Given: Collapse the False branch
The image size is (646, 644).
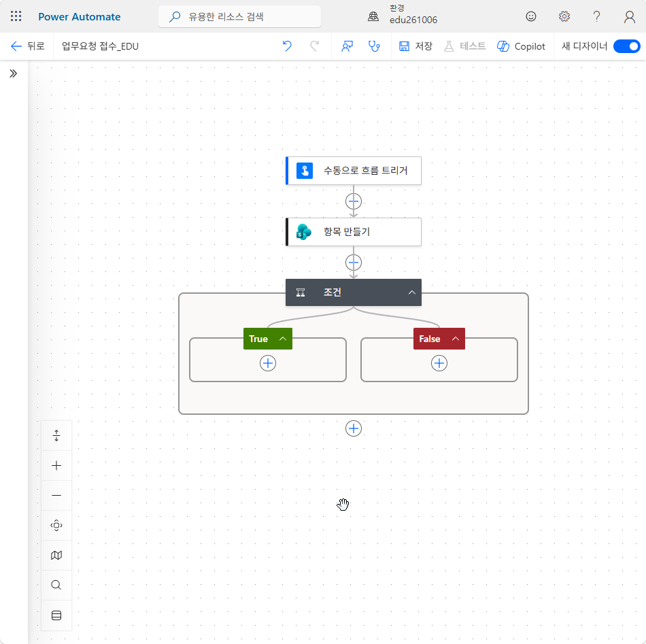Looking at the screenshot, I should coord(455,339).
